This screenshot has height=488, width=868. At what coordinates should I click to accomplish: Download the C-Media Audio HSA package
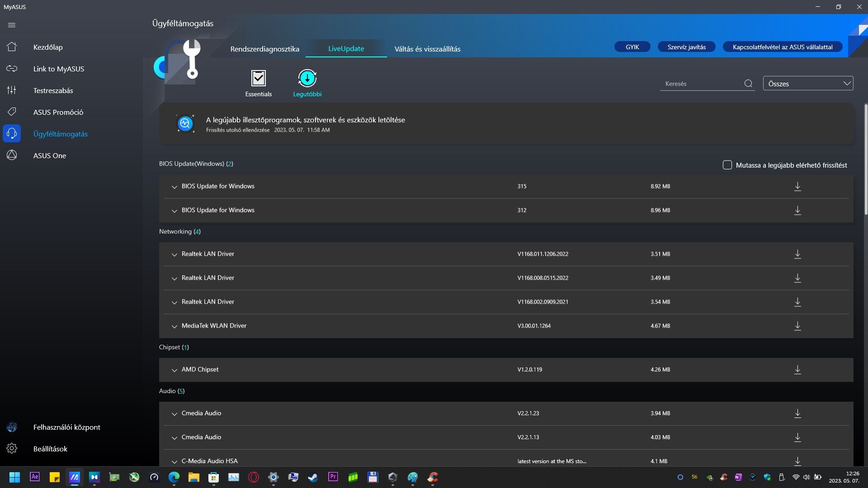[x=797, y=461]
